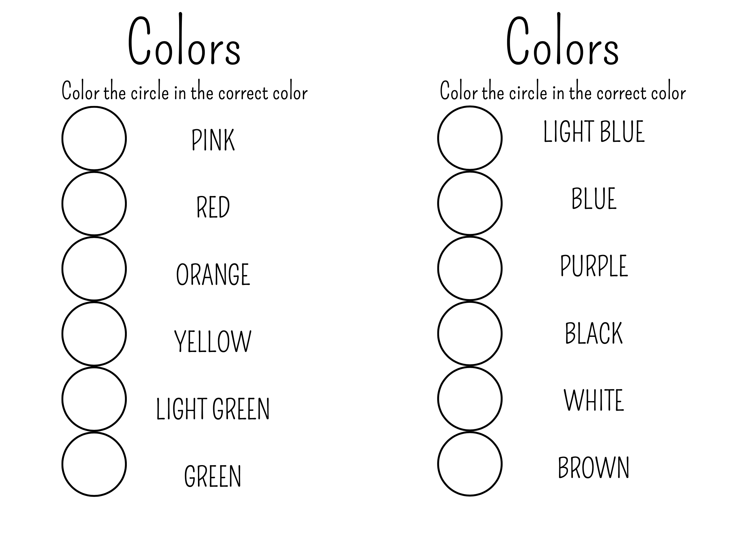Click the circle beside GREEN
This screenshot has height=534, width=756.
click(x=94, y=464)
